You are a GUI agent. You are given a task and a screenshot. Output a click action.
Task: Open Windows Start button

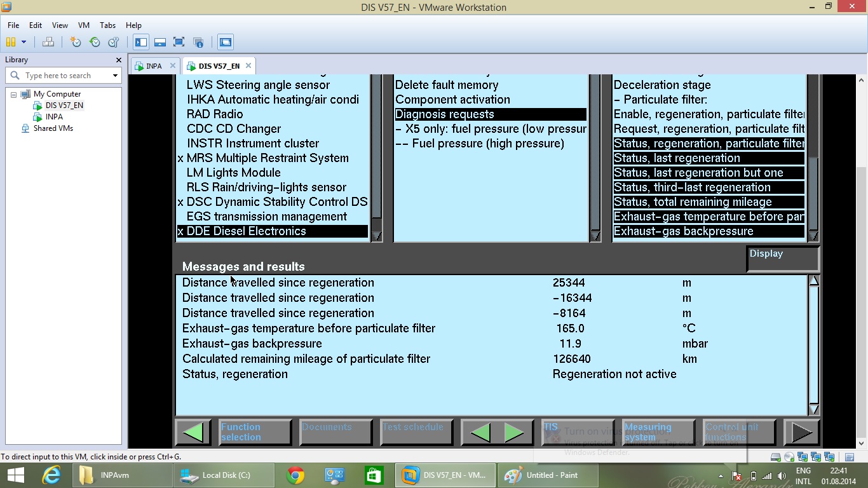[x=15, y=475]
